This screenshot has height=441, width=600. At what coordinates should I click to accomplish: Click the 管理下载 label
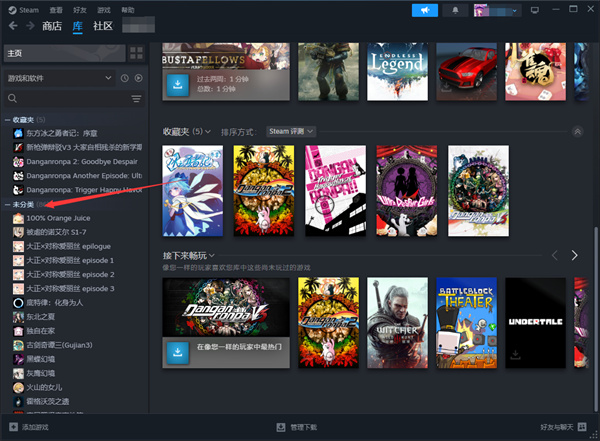coord(303,427)
